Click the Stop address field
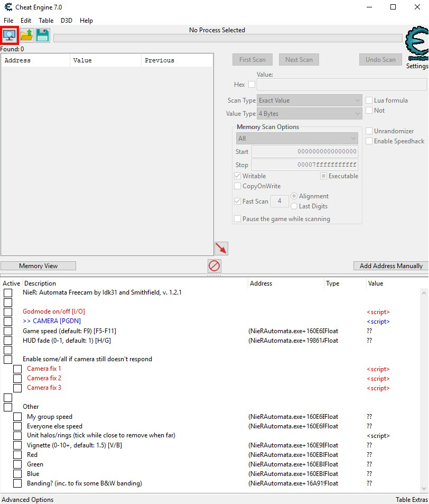 (x=305, y=164)
